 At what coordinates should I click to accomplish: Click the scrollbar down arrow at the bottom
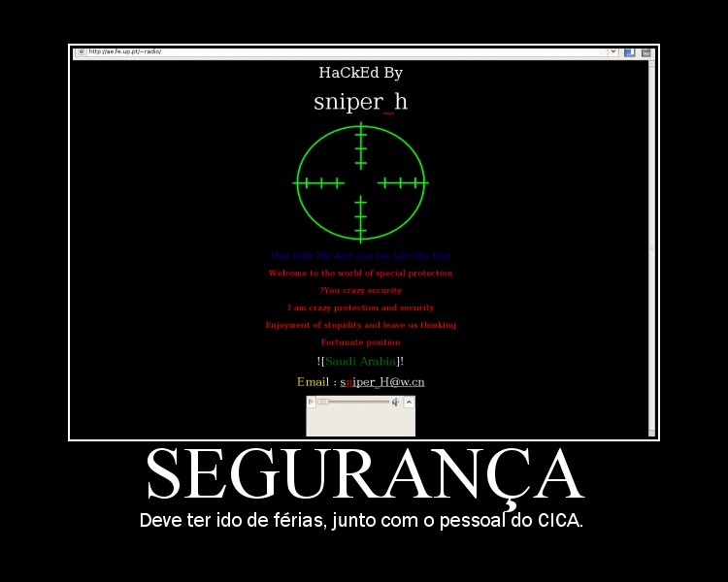point(651,433)
